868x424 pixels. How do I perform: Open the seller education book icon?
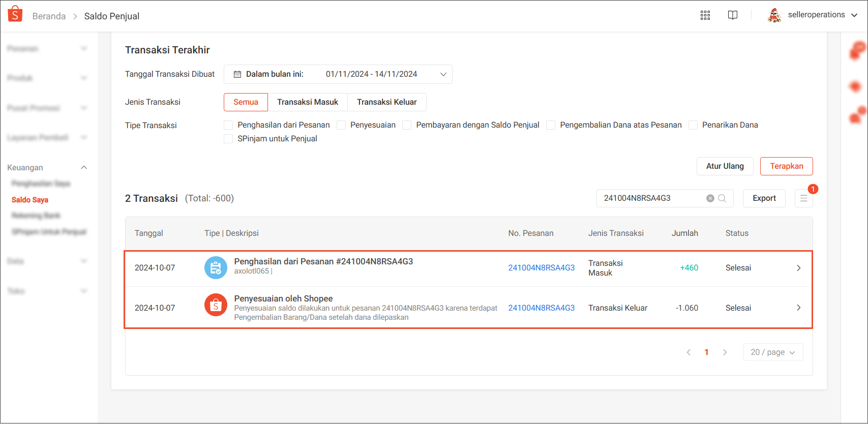[x=732, y=15]
